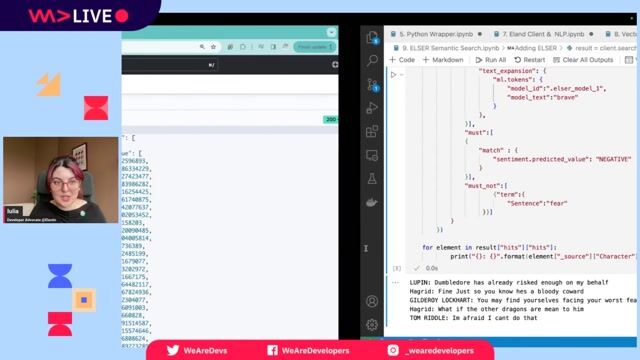Click the "model_id" elser_model_1 line

556,88
